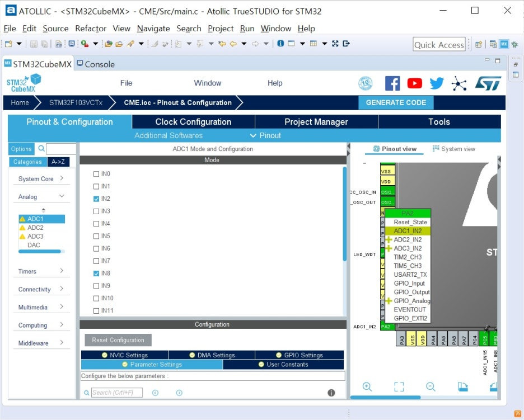Enable the IN6 checkbox
This screenshot has width=524, height=420.
click(96, 248)
